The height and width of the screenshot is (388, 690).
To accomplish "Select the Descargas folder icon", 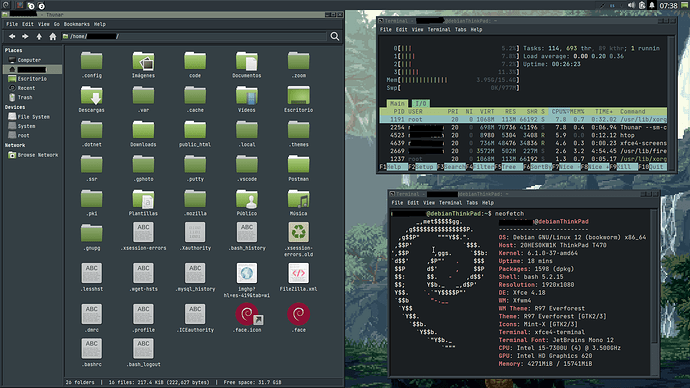I will (92, 95).
